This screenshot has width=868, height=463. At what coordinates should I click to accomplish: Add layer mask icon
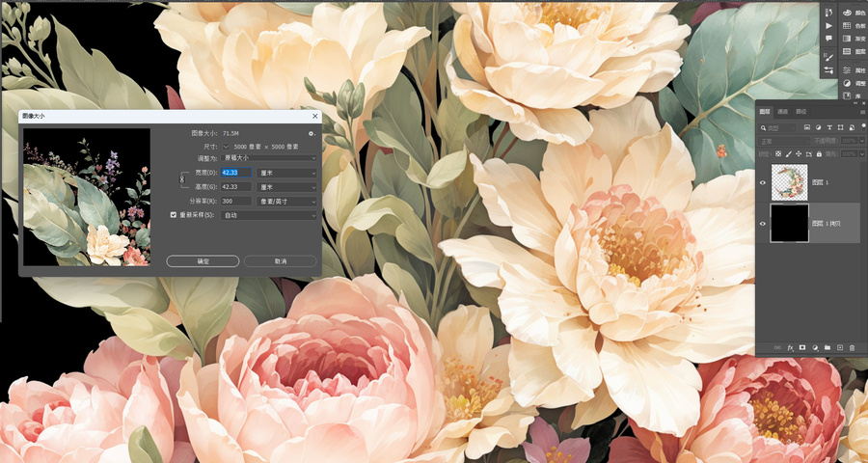pyautogui.click(x=802, y=347)
